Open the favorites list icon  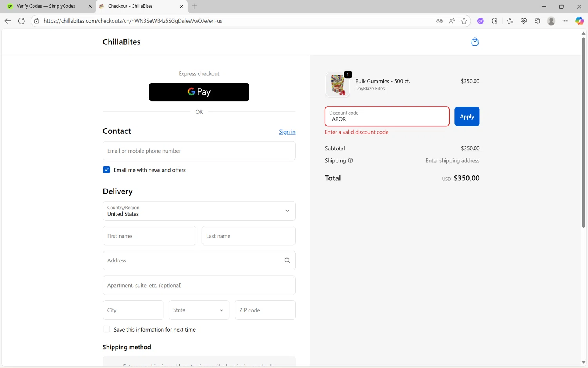[510, 21]
